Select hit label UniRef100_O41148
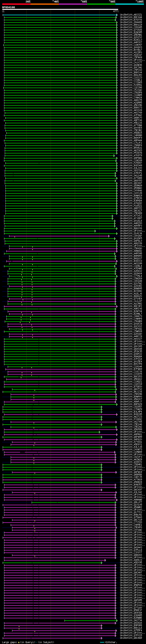Screen dimensions: 146x644 click(x=131, y=175)
